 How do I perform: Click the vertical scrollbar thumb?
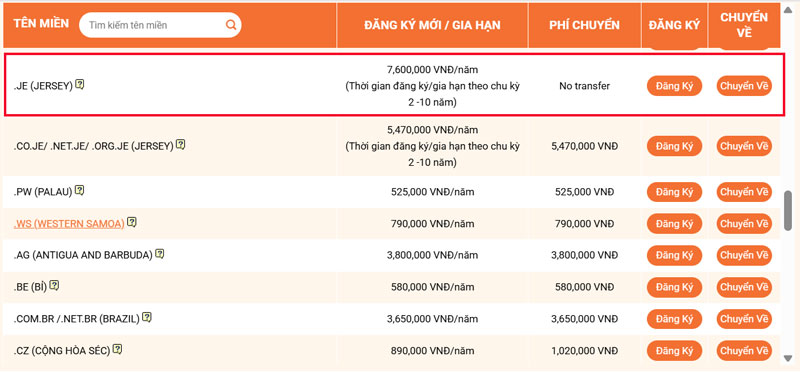[x=788, y=210]
